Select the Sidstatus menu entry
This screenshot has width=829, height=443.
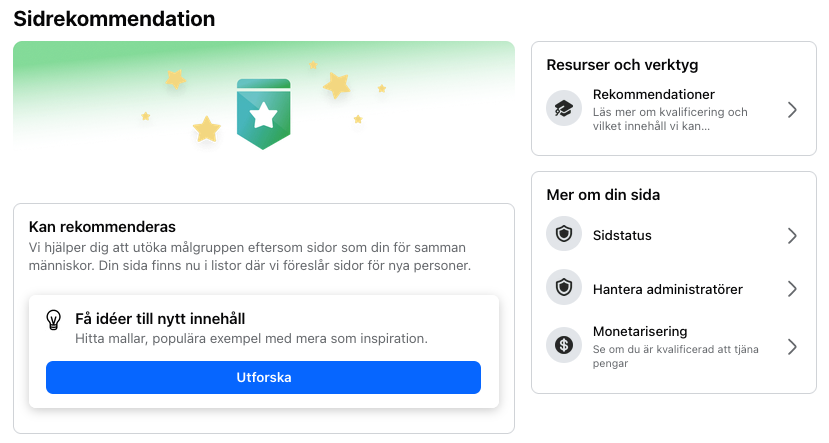(622, 236)
